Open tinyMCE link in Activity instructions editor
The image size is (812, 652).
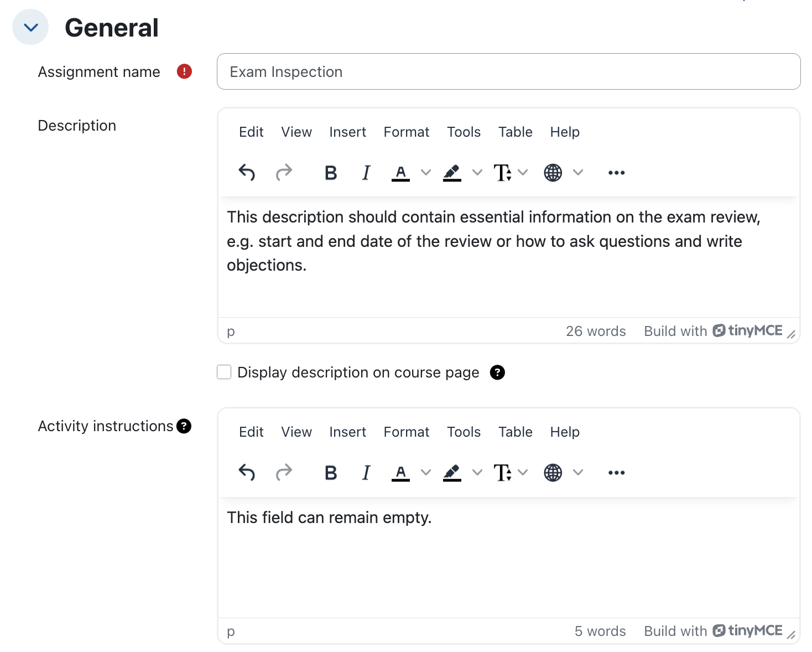[x=747, y=630]
